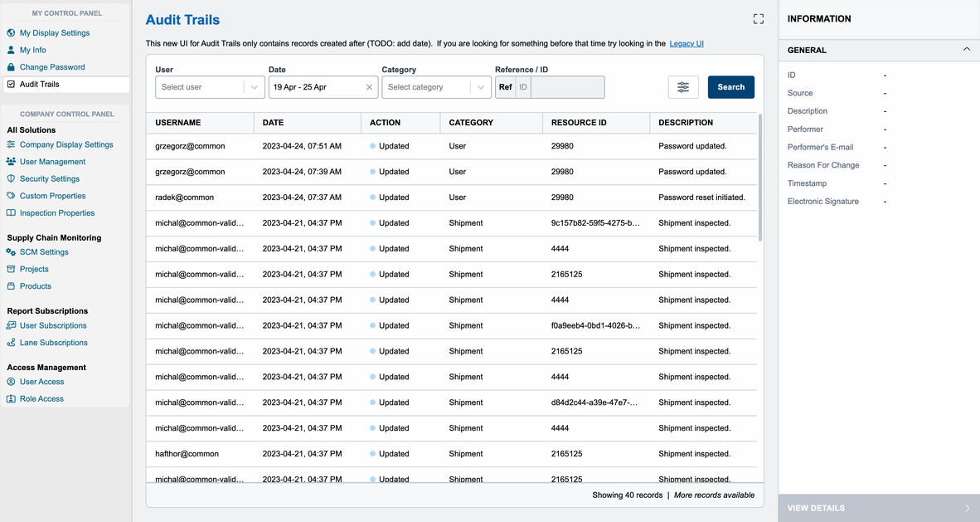
Task: Sort by the USERNAME column header
Action: pos(200,123)
